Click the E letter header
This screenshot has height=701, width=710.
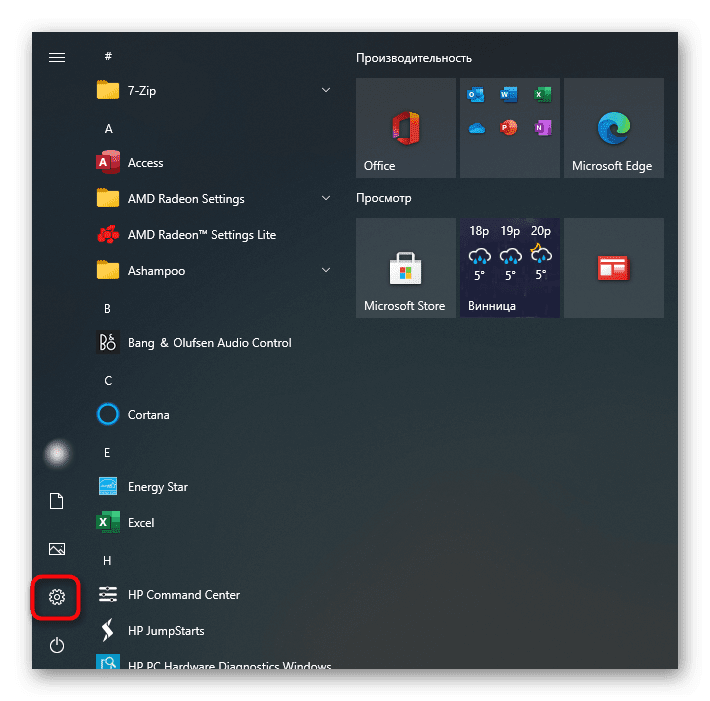[107, 453]
